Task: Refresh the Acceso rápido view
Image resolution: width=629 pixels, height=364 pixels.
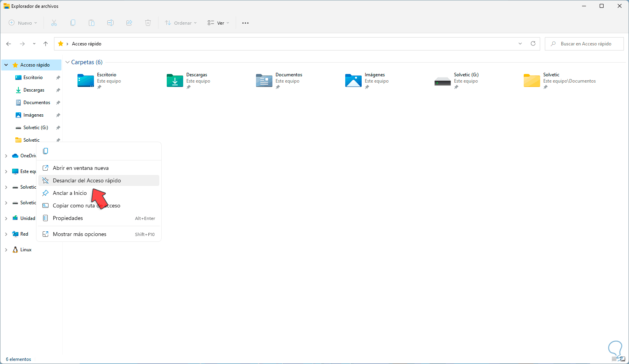Action: tap(533, 44)
